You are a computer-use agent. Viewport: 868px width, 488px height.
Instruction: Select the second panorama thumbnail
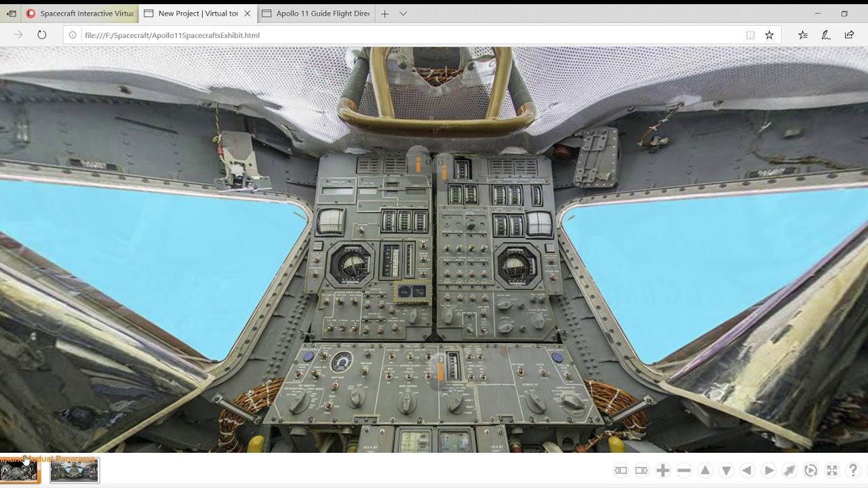(75, 470)
